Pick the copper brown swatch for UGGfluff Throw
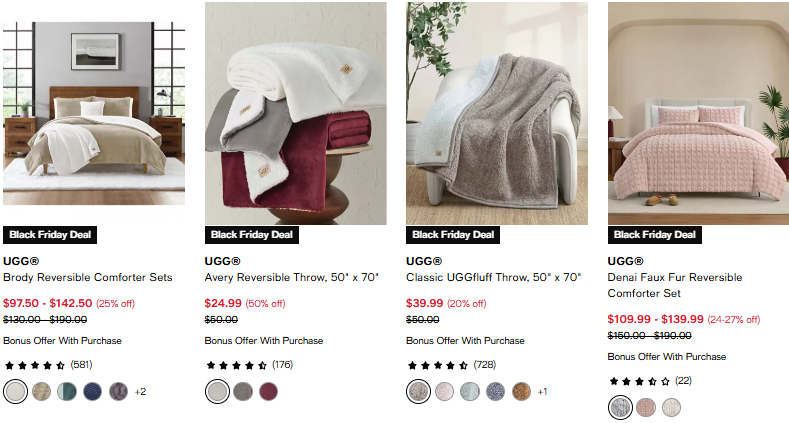Viewport: 789px width, 423px height. pos(521,391)
